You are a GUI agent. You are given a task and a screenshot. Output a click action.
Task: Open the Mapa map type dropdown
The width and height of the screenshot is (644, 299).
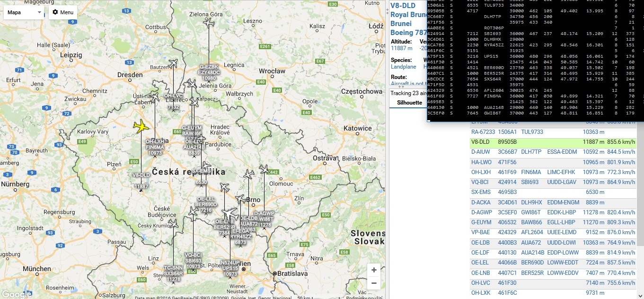(24, 12)
